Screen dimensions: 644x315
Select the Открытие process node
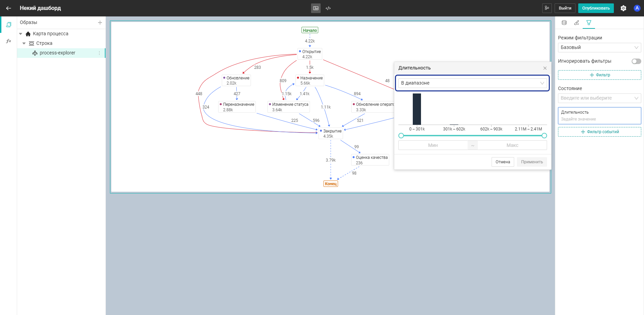[x=310, y=54]
